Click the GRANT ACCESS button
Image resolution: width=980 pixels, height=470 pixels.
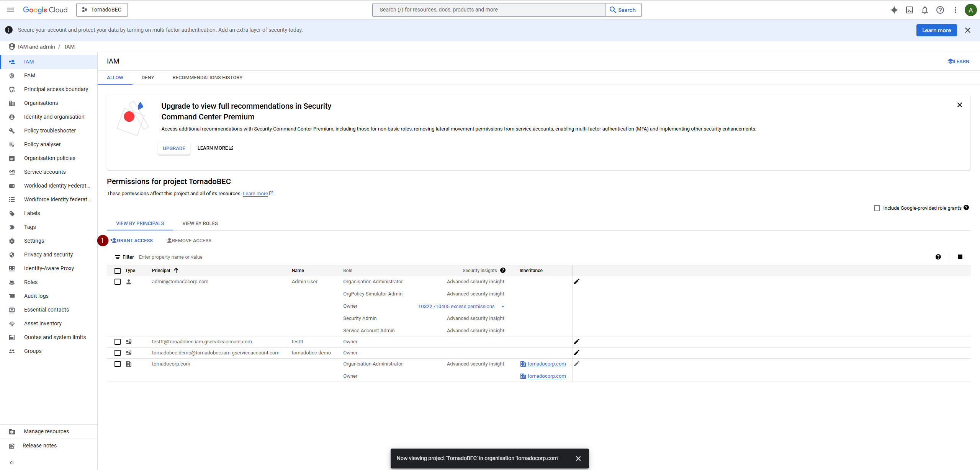(131, 241)
